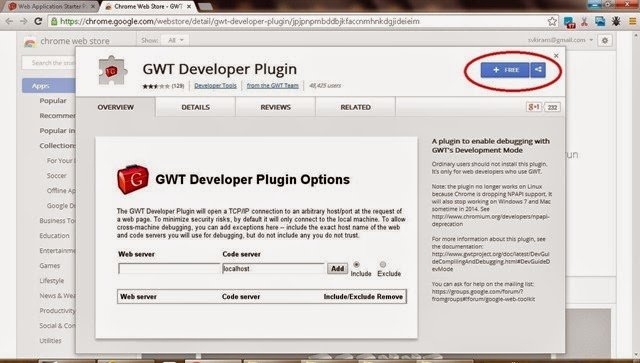Click the Add button

[x=337, y=268]
